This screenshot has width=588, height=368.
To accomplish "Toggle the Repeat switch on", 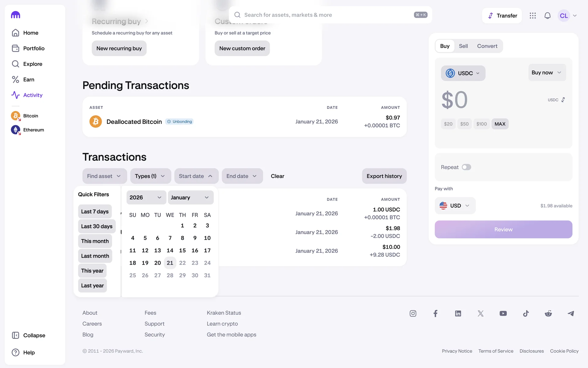I will [x=466, y=167].
